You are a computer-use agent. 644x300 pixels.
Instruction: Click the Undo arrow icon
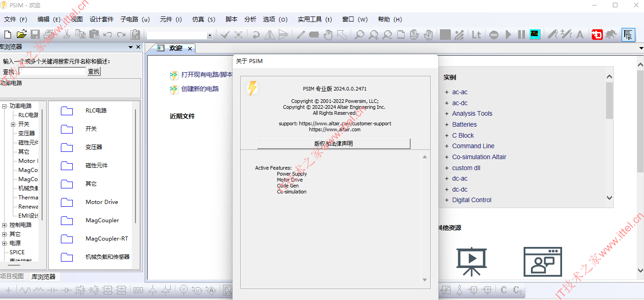click(108, 35)
